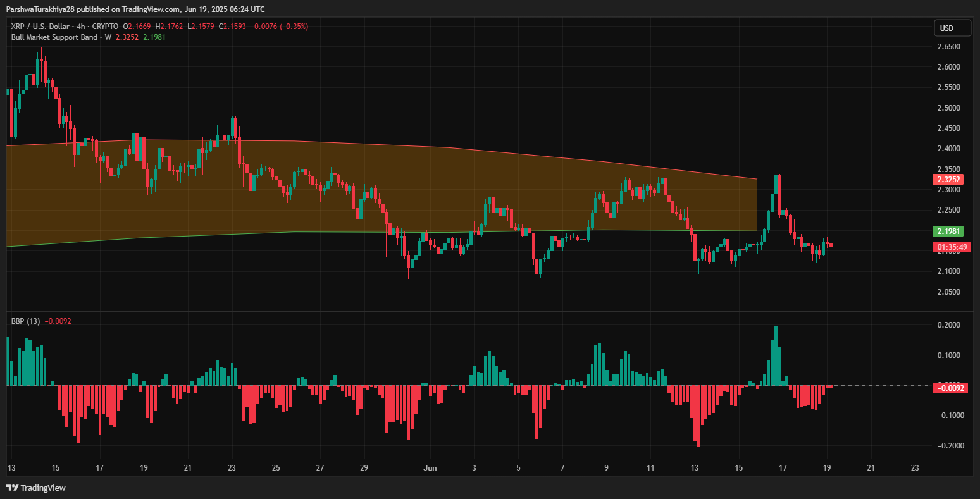980x499 pixels.
Task: Click the -0.0092 BBP value label
Action: click(x=950, y=388)
